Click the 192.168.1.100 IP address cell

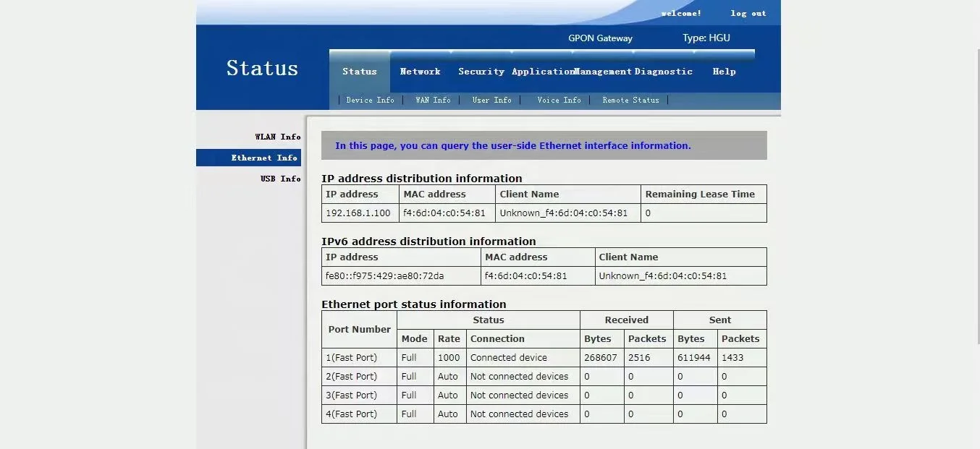pyautogui.click(x=358, y=213)
